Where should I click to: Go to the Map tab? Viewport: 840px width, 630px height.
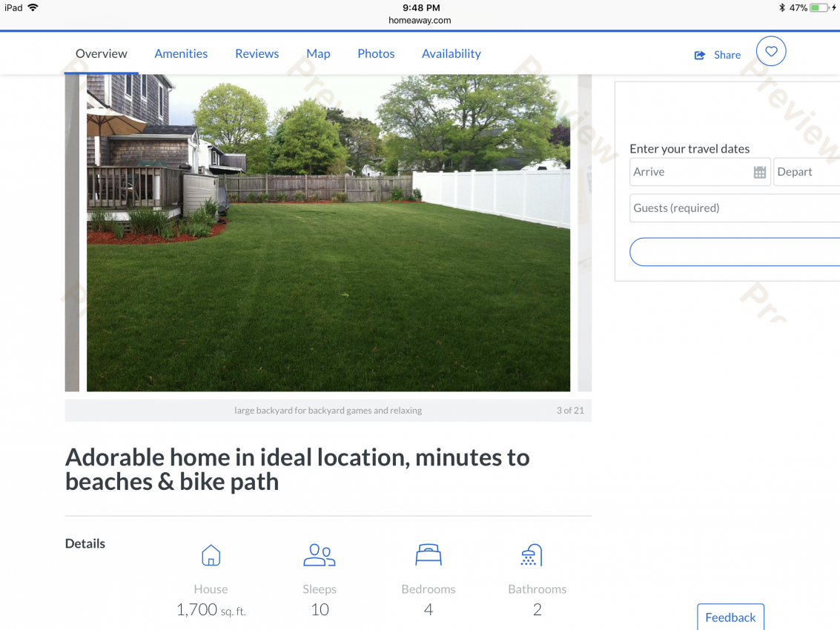click(x=318, y=53)
